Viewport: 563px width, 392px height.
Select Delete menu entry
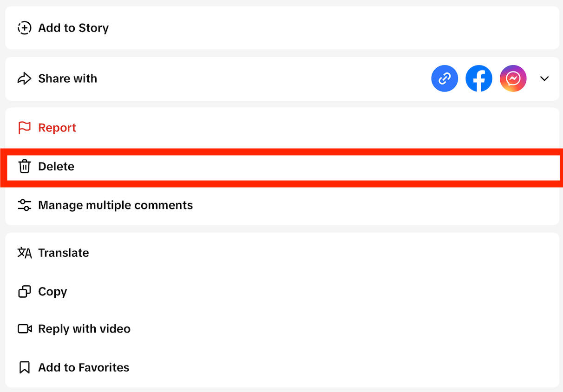(x=56, y=166)
